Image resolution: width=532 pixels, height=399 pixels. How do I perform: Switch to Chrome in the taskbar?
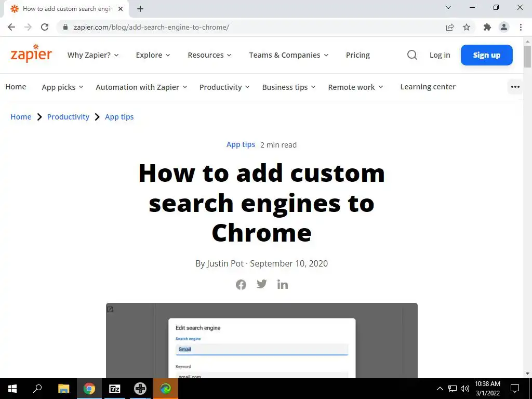pyautogui.click(x=89, y=389)
